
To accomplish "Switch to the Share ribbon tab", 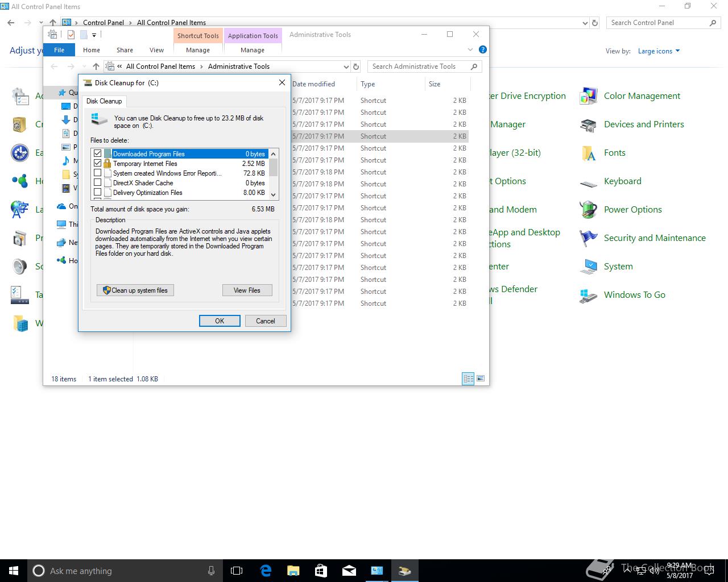I will 125,50.
